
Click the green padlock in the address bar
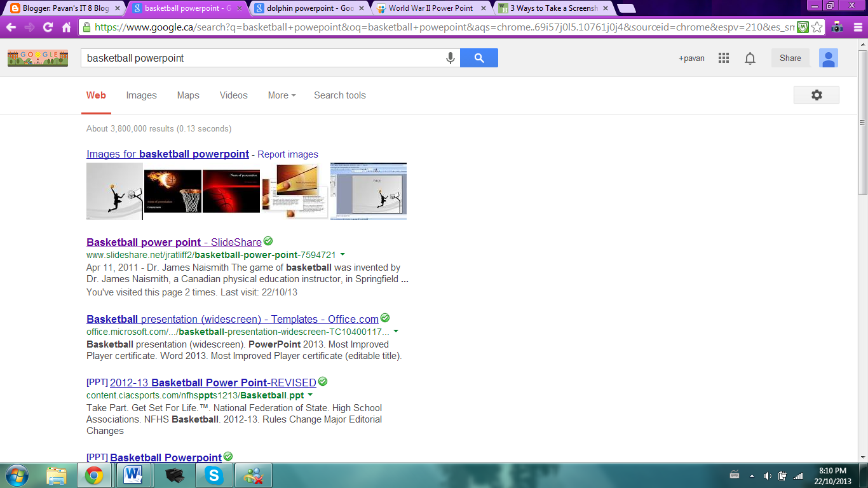86,27
